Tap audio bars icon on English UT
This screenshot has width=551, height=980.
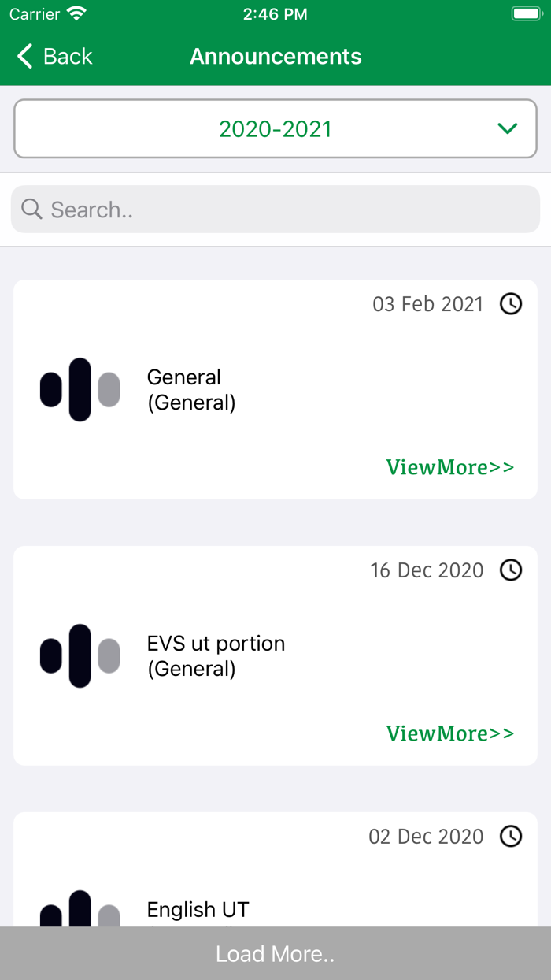(80, 910)
